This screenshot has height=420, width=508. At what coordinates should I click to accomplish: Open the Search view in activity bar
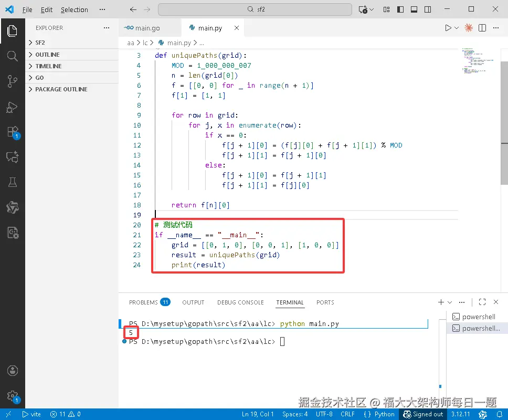(x=12, y=56)
